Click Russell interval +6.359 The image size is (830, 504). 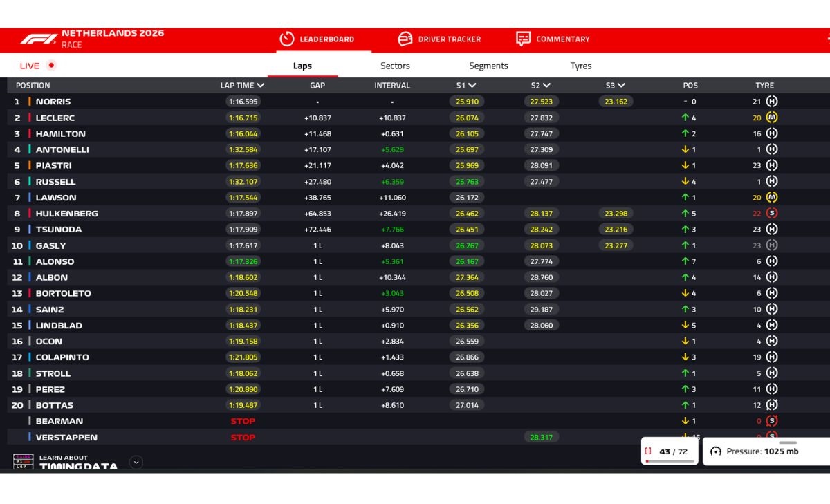pyautogui.click(x=392, y=182)
